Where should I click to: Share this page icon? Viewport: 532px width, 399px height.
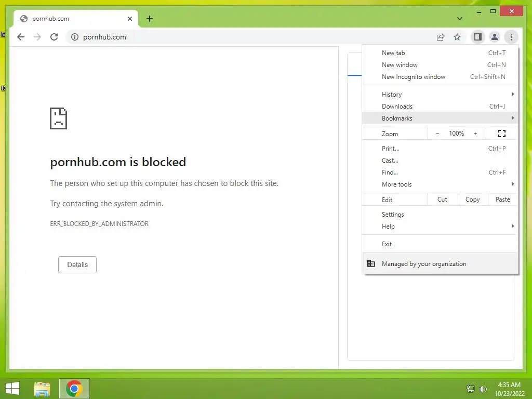click(x=441, y=37)
